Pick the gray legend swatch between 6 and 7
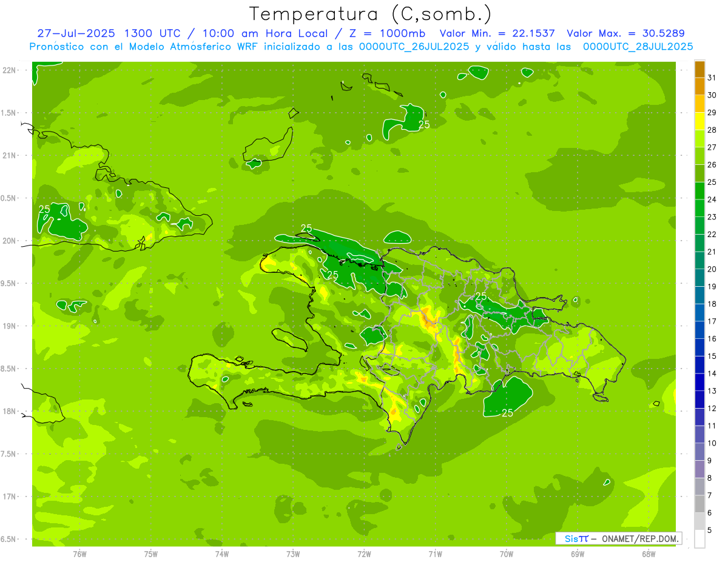 pos(699,504)
